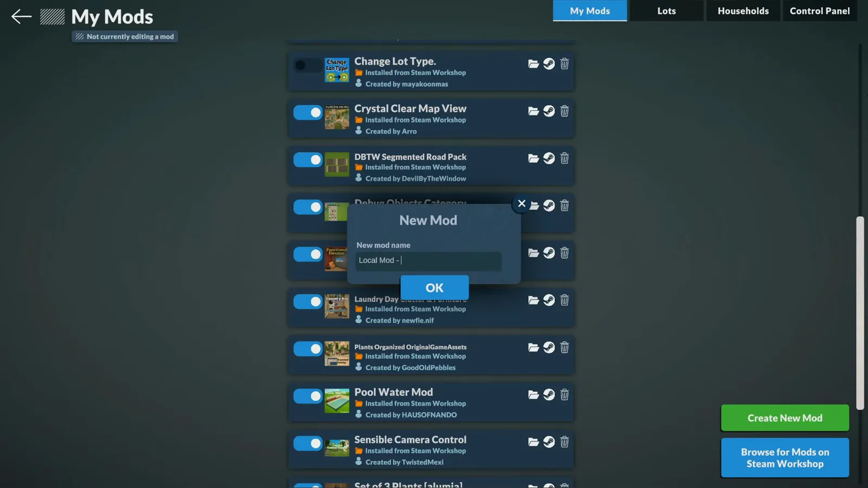This screenshot has height=488, width=868.
Task: Focus the New mod name field
Action: (x=429, y=261)
